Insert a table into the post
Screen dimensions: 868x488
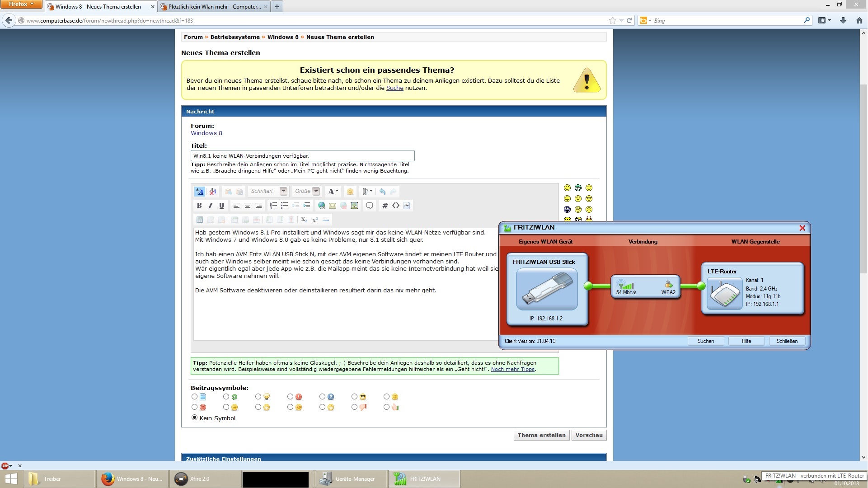199,220
